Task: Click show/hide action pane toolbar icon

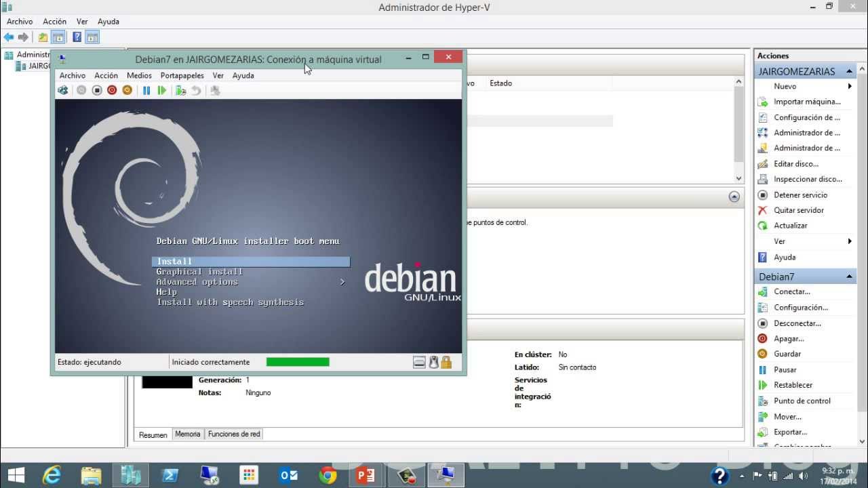Action: click(x=93, y=37)
